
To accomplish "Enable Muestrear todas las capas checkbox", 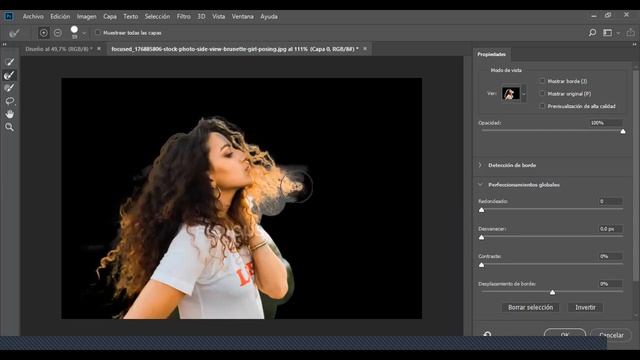I will [98, 33].
